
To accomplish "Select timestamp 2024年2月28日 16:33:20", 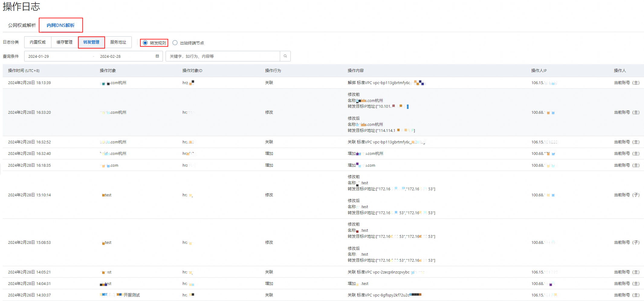I will click(x=29, y=113).
